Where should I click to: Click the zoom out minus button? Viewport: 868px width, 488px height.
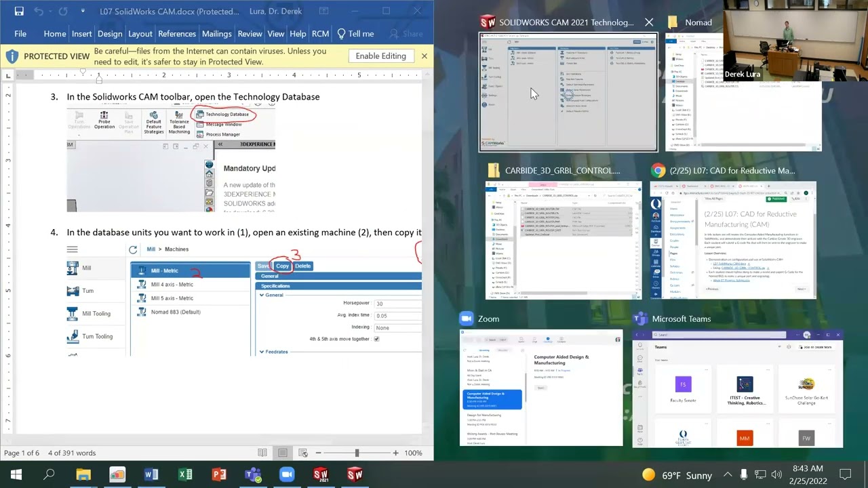[318, 453]
